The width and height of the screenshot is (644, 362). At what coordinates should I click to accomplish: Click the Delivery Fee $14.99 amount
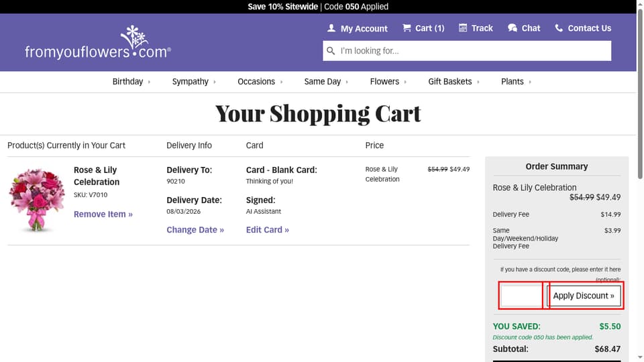[x=610, y=215]
